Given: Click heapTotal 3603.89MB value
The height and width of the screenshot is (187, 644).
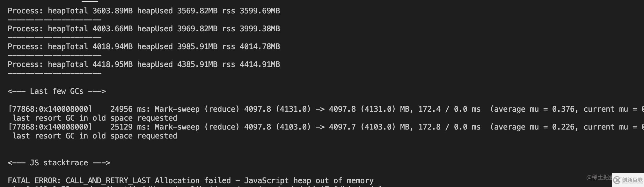Looking at the screenshot, I should point(112,11).
